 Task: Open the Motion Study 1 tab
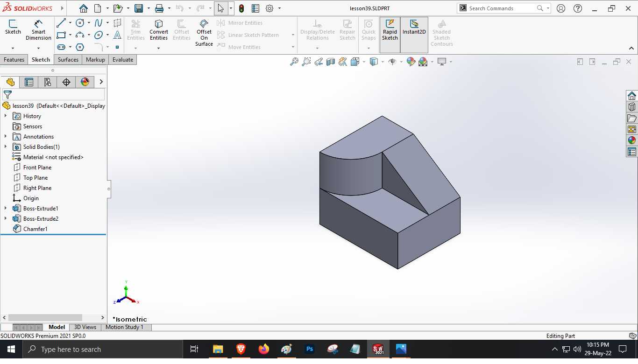124,327
